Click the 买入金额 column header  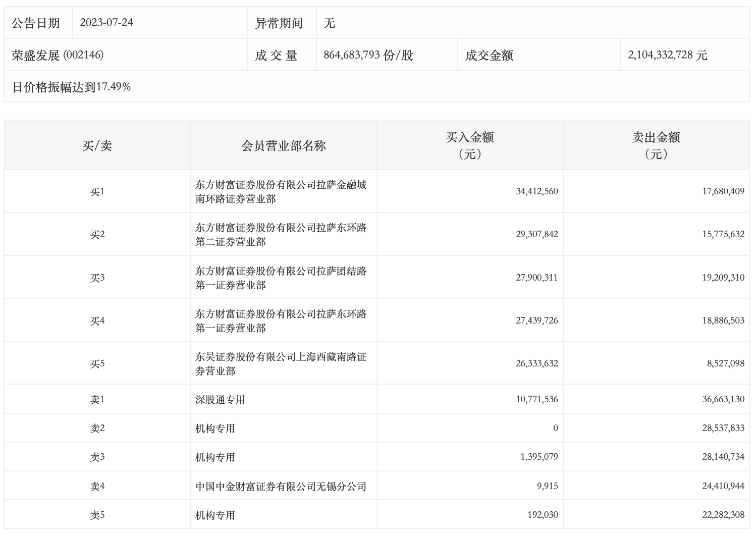[x=469, y=145]
